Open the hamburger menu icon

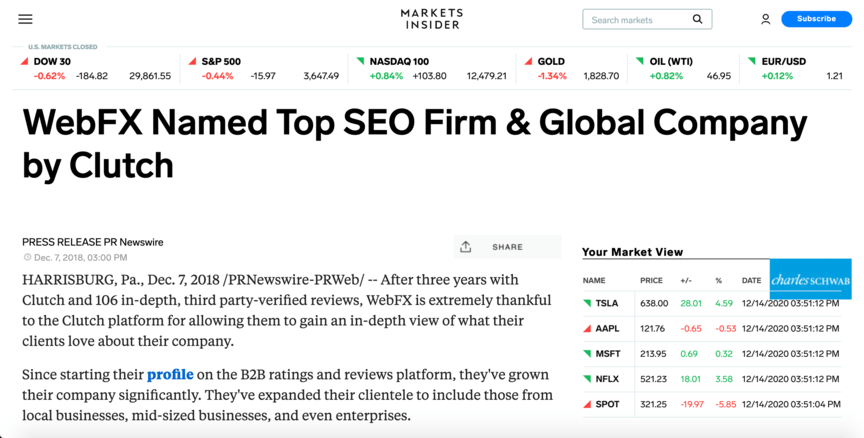(x=25, y=19)
